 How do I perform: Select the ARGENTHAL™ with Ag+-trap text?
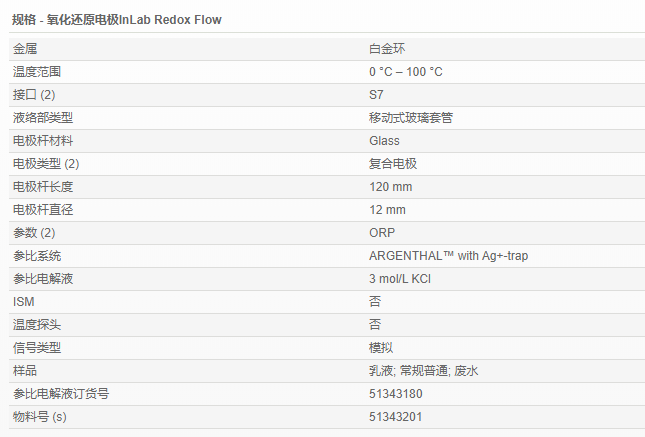pyautogui.click(x=448, y=256)
